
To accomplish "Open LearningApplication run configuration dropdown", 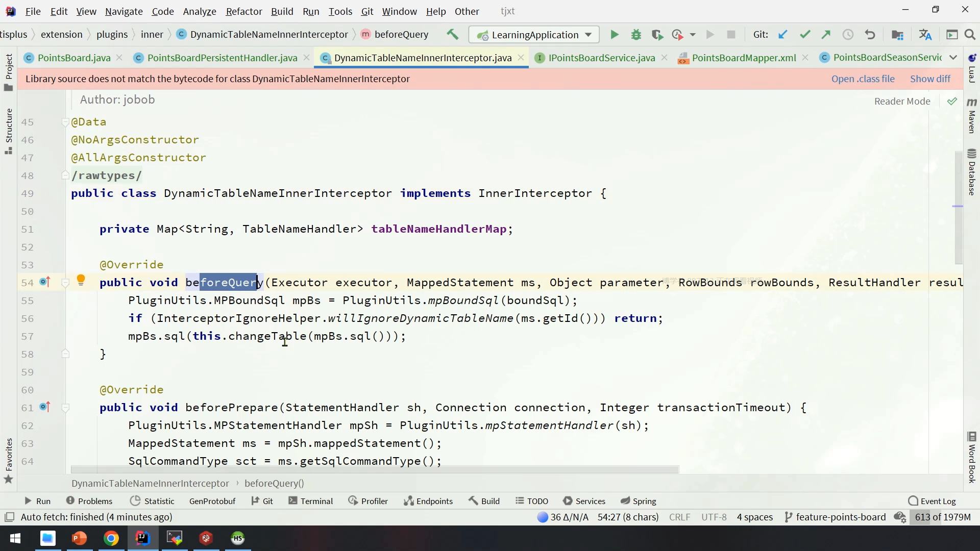I will (534, 35).
